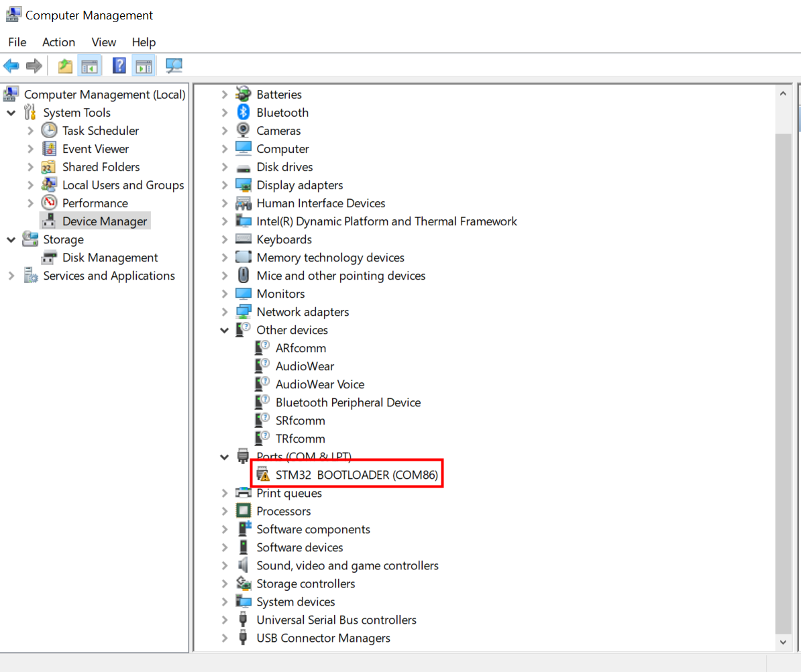Screen dimensions: 801x672
Task: Select the Software devices category
Action: [299, 547]
